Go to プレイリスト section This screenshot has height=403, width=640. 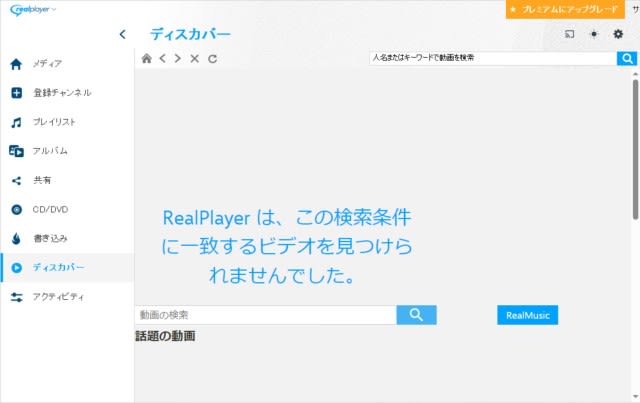coord(54,122)
